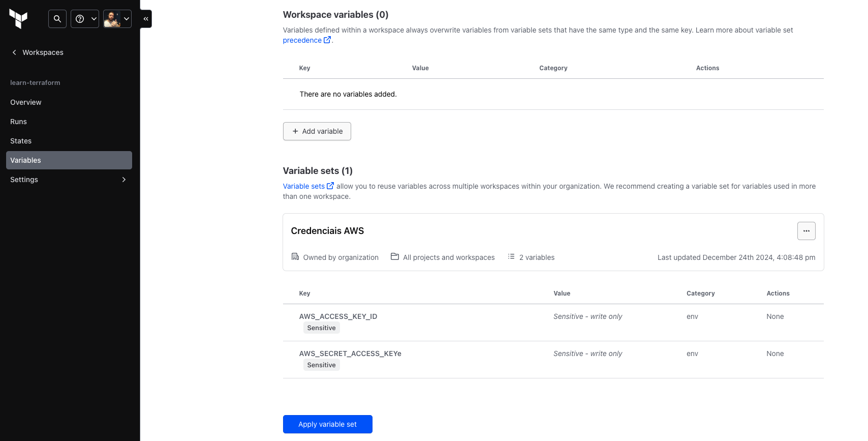This screenshot has height=441, width=868.
Task: Collapse the sidebar with double-chevron icon
Action: tap(146, 19)
